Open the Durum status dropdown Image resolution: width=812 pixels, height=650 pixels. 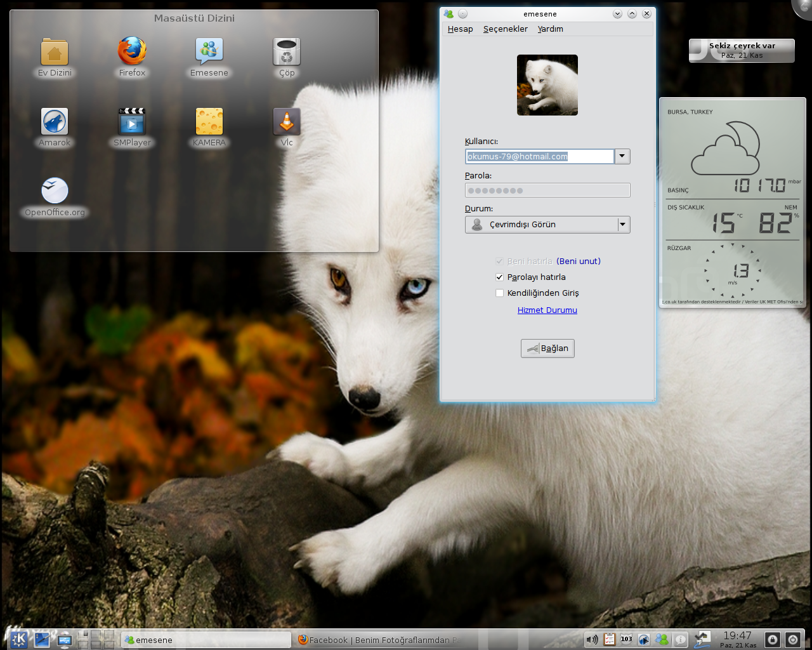(547, 225)
